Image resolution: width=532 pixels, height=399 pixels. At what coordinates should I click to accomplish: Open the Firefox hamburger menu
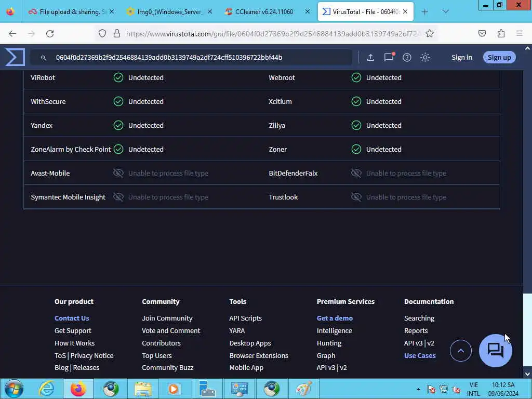(520, 33)
